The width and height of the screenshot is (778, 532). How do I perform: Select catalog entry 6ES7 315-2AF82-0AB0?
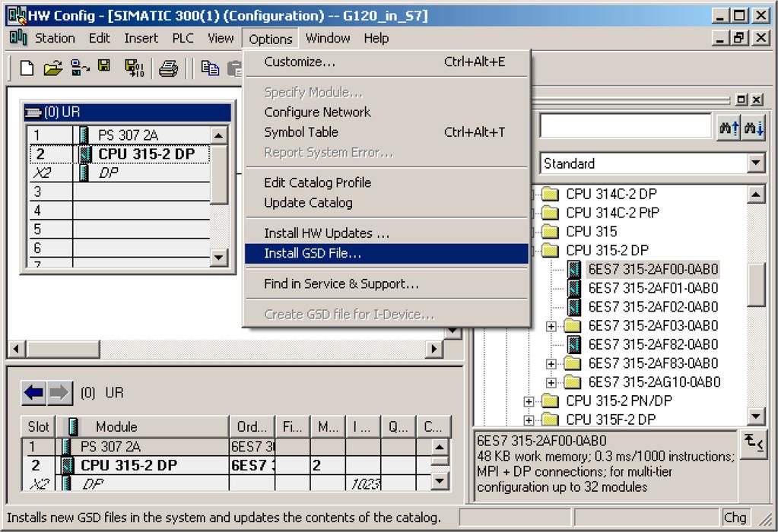[x=653, y=344]
